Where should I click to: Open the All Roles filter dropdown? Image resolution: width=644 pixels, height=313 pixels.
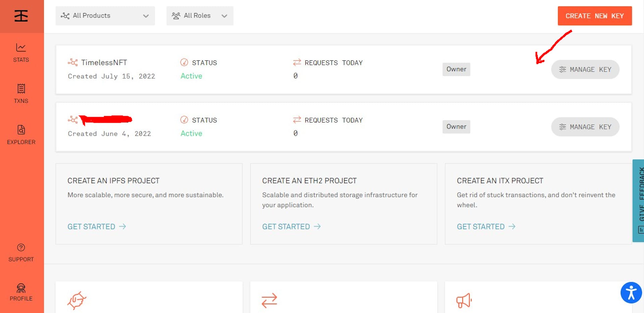pyautogui.click(x=200, y=15)
